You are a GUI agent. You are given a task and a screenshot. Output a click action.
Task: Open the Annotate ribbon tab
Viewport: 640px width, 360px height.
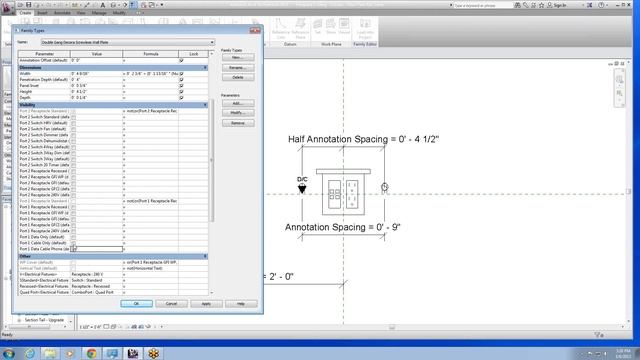click(x=62, y=13)
